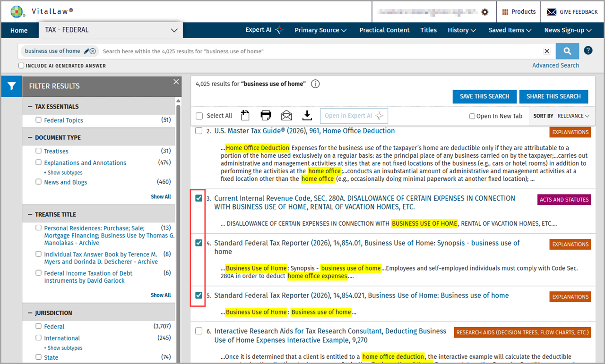Open the Saved Items menu

[510, 30]
